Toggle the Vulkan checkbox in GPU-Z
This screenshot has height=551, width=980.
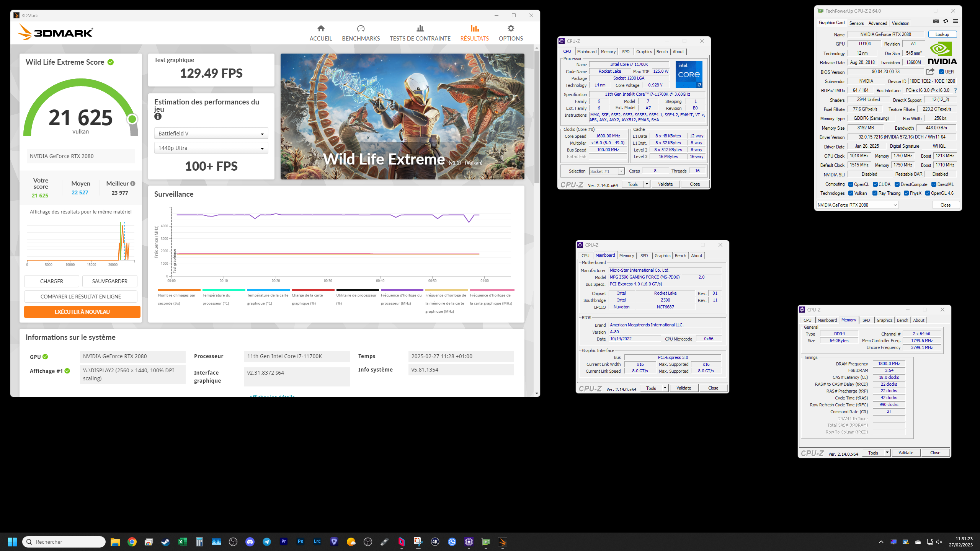point(851,193)
